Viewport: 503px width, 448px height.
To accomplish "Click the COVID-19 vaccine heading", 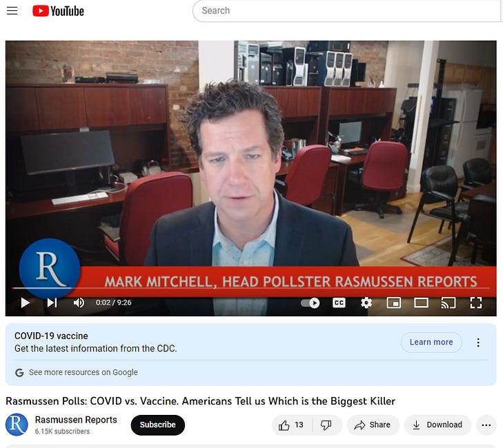I will pyautogui.click(x=51, y=336).
